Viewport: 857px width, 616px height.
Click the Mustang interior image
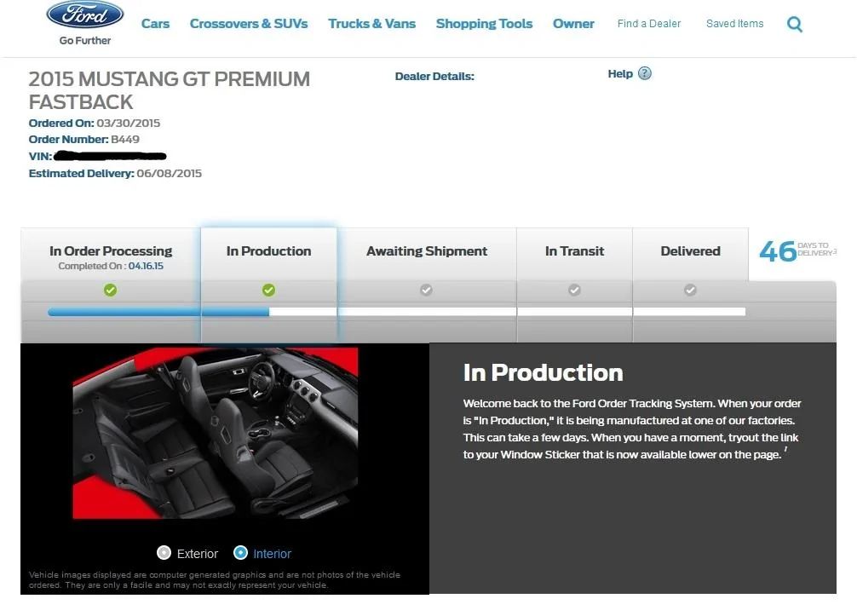[x=216, y=434]
